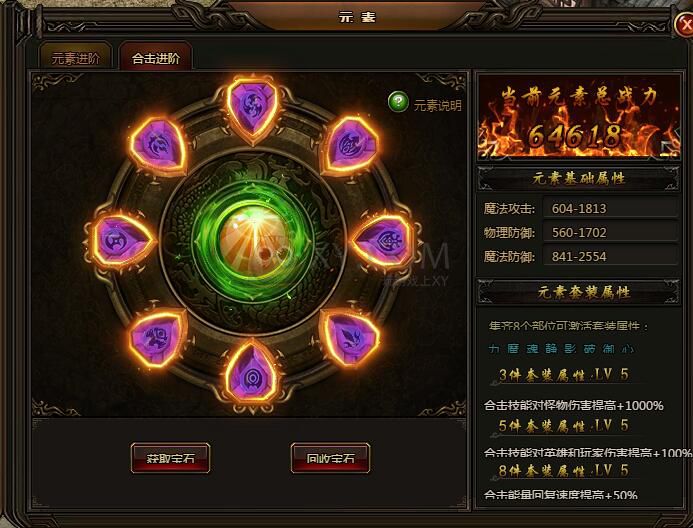
Task: Switch to the 元素进阶 tab
Action: [75, 58]
